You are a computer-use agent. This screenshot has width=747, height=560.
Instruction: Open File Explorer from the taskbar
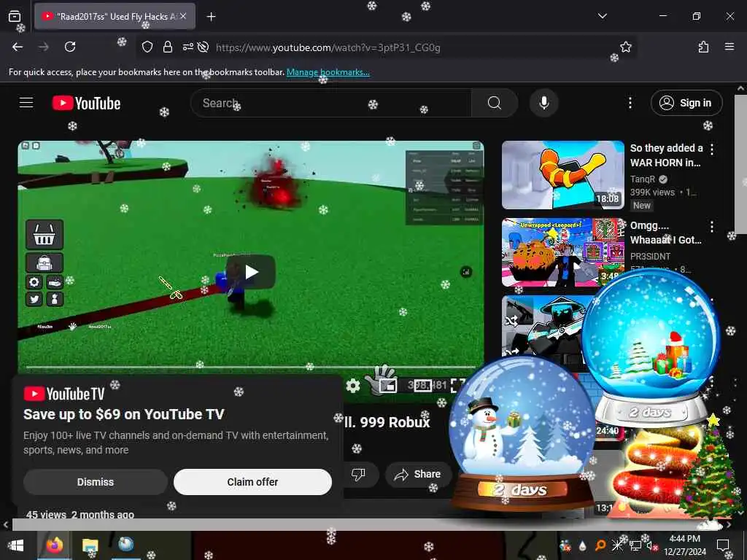point(90,545)
